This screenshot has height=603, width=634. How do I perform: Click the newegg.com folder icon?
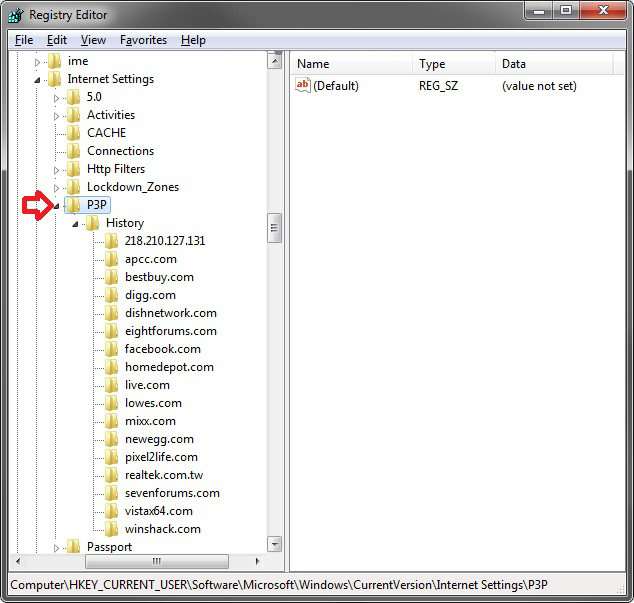click(112, 439)
